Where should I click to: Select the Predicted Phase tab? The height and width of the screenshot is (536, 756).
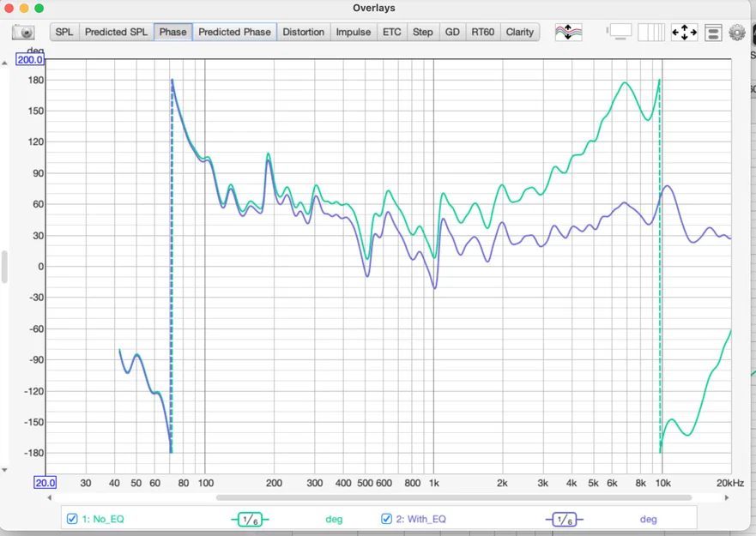click(235, 33)
